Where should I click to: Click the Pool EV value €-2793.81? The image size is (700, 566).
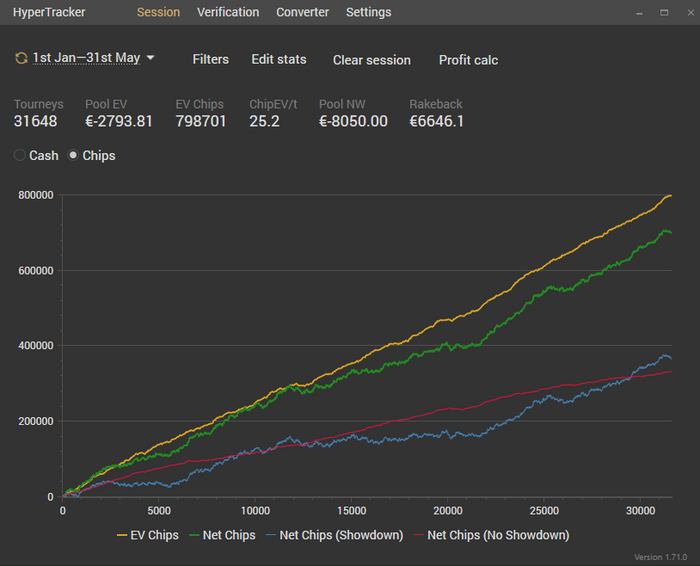pyautogui.click(x=119, y=121)
